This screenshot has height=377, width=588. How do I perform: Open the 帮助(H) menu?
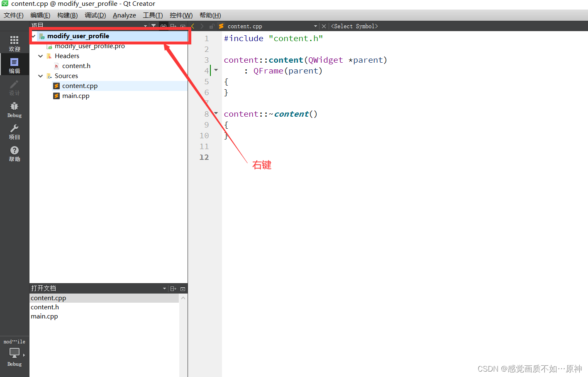210,15
